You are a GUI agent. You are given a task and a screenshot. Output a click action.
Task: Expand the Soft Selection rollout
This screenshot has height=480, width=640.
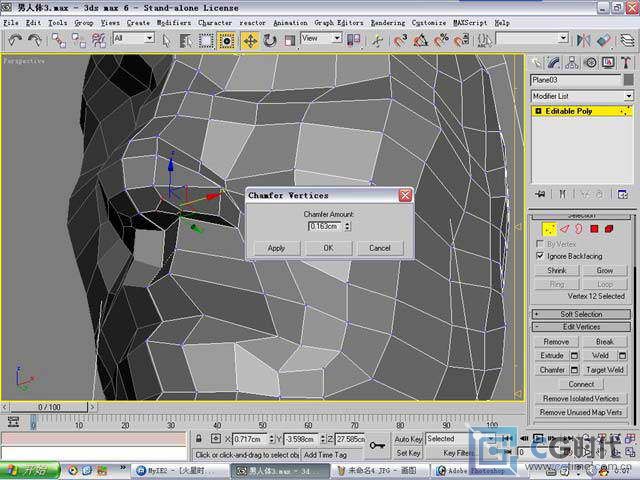click(x=581, y=314)
